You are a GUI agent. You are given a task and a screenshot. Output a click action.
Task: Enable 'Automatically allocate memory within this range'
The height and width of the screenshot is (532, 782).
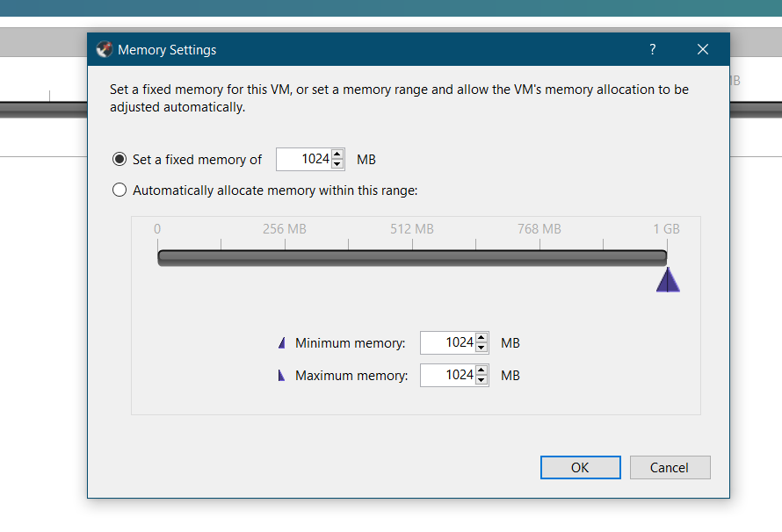coord(119,190)
